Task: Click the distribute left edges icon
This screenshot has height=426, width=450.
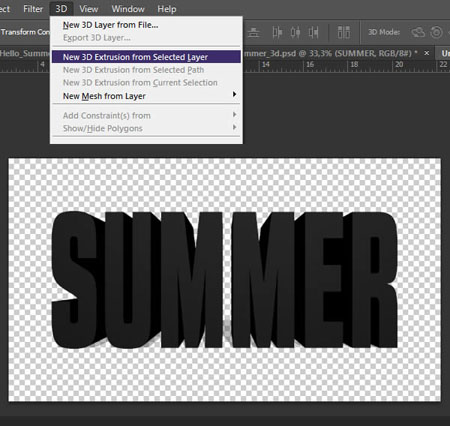Action: (x=277, y=32)
